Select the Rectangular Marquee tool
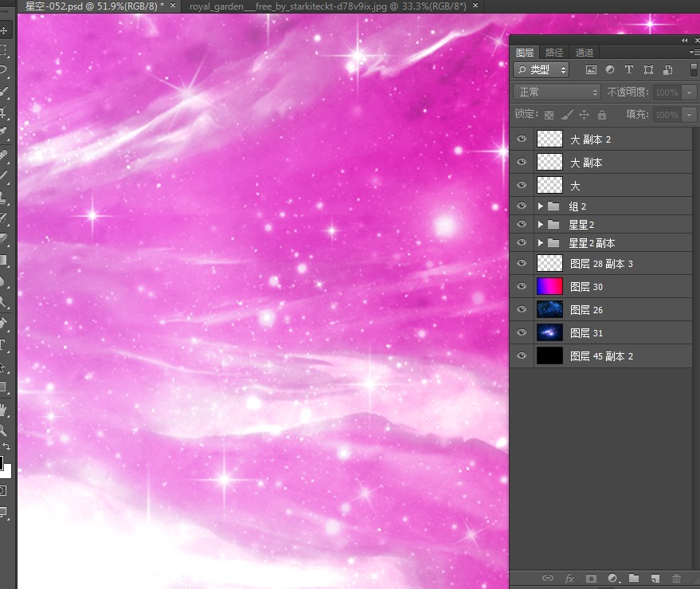The image size is (700, 589). point(2,49)
